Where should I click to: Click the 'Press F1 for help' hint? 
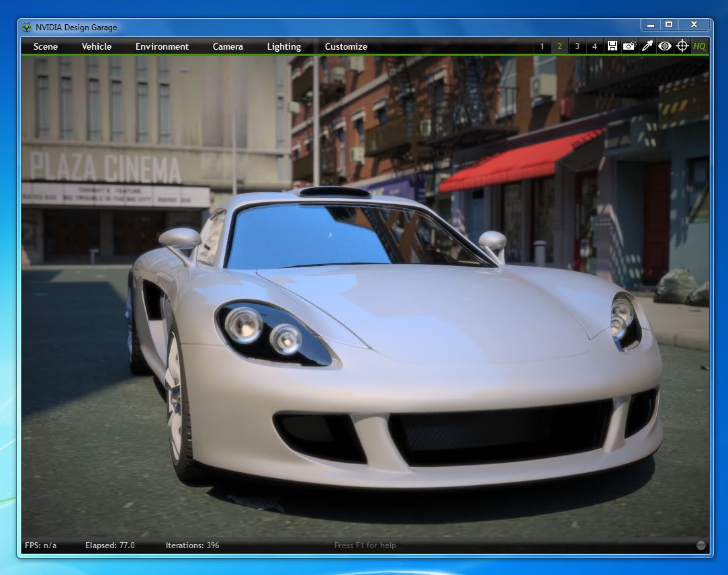365,545
